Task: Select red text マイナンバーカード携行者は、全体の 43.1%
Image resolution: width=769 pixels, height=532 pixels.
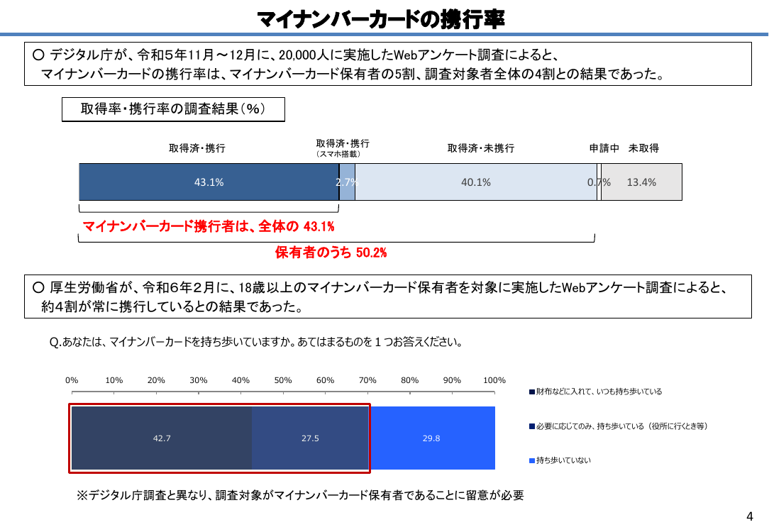Action: [x=209, y=226]
